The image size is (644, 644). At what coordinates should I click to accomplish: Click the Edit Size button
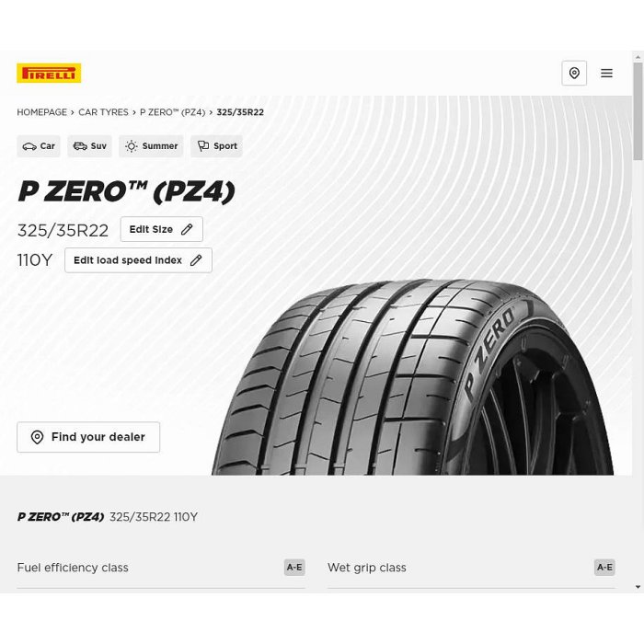pos(161,229)
